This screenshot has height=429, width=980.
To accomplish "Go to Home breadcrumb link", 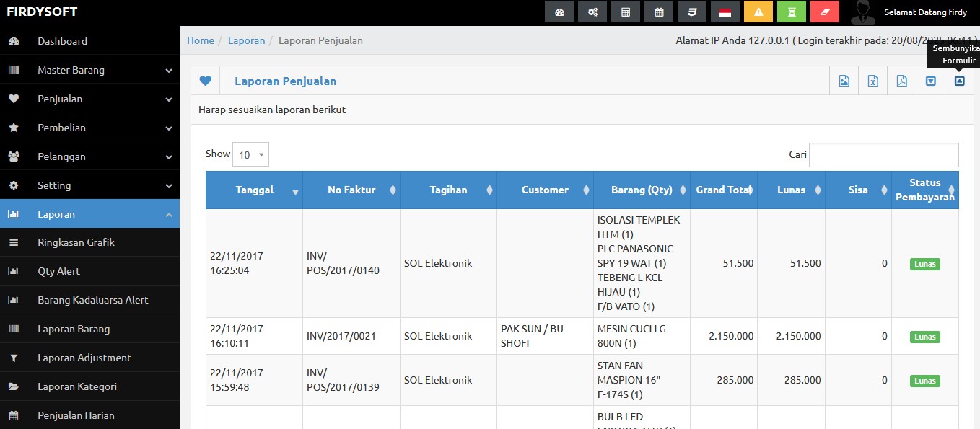I will click(201, 40).
